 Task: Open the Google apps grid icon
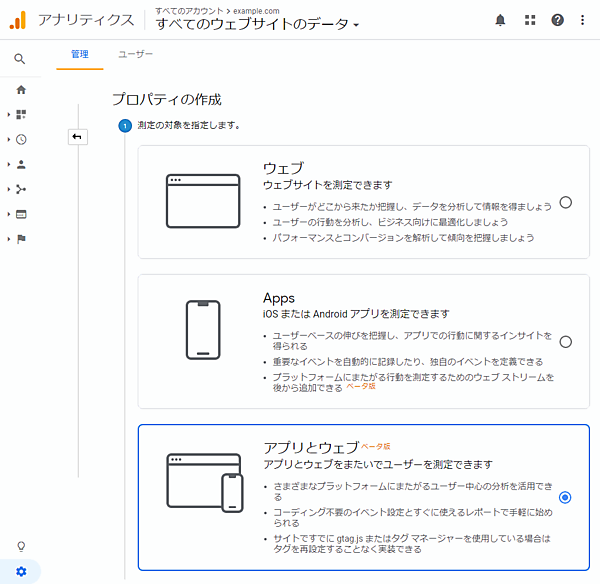tap(530, 20)
